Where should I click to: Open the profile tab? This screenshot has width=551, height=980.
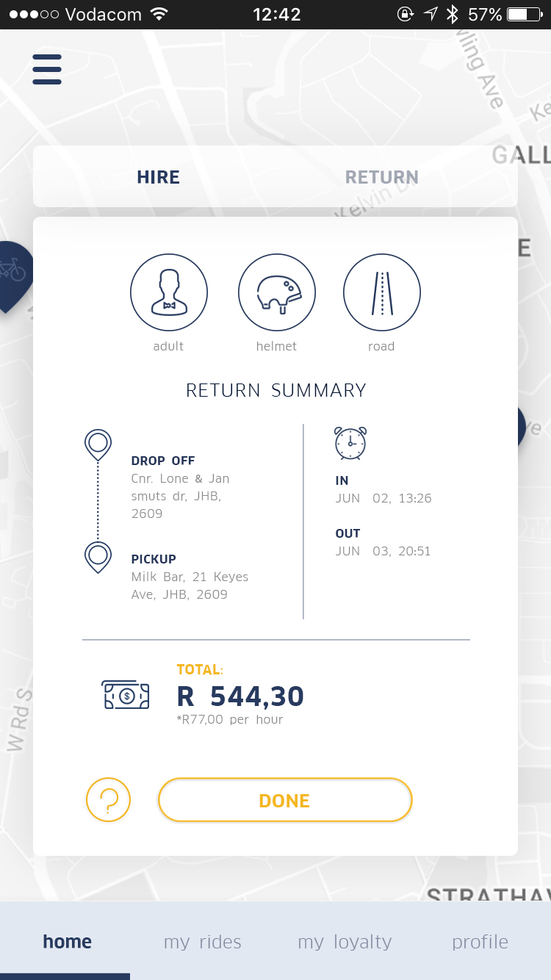click(x=480, y=942)
